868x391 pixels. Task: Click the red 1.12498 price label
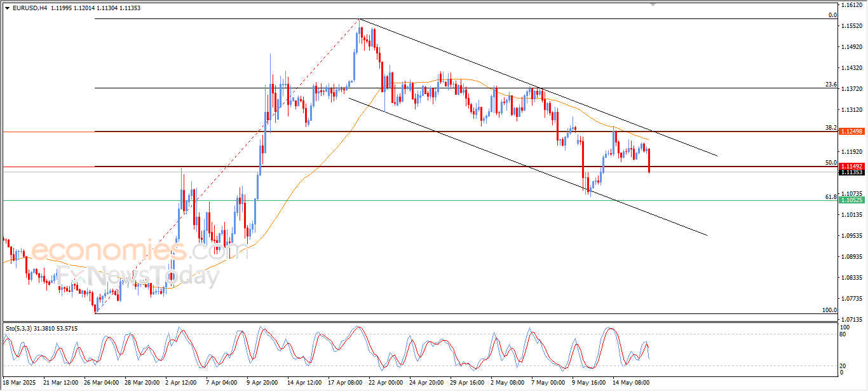click(x=852, y=131)
